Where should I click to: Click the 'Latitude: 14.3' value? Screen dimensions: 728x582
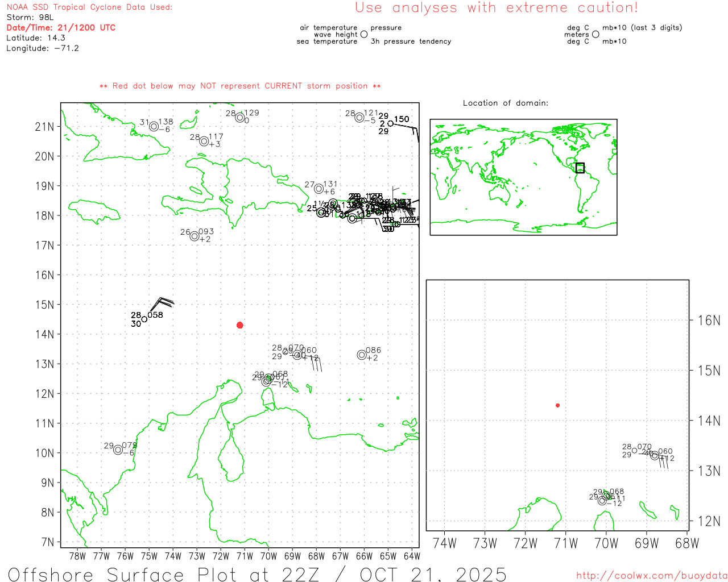coord(36,38)
